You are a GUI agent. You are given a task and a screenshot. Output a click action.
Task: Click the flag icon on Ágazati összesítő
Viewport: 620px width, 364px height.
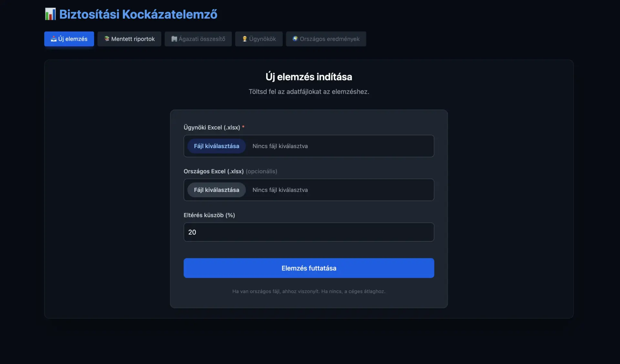pyautogui.click(x=175, y=38)
